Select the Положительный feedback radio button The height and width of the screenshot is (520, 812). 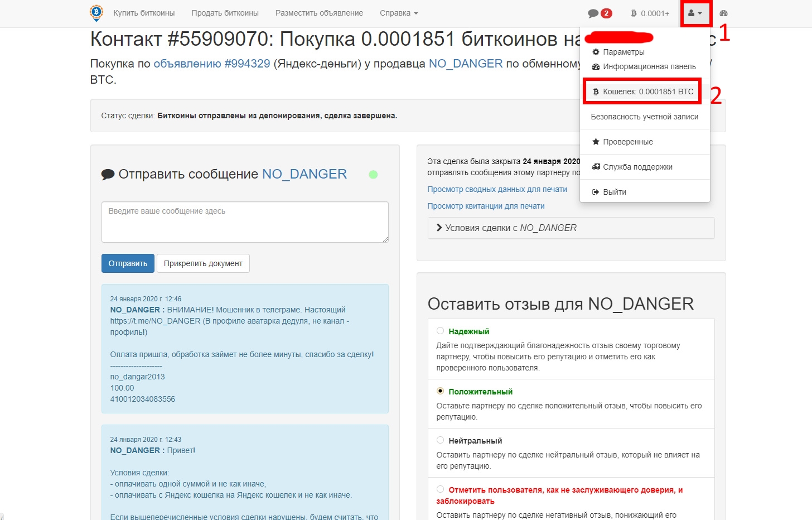pos(440,391)
